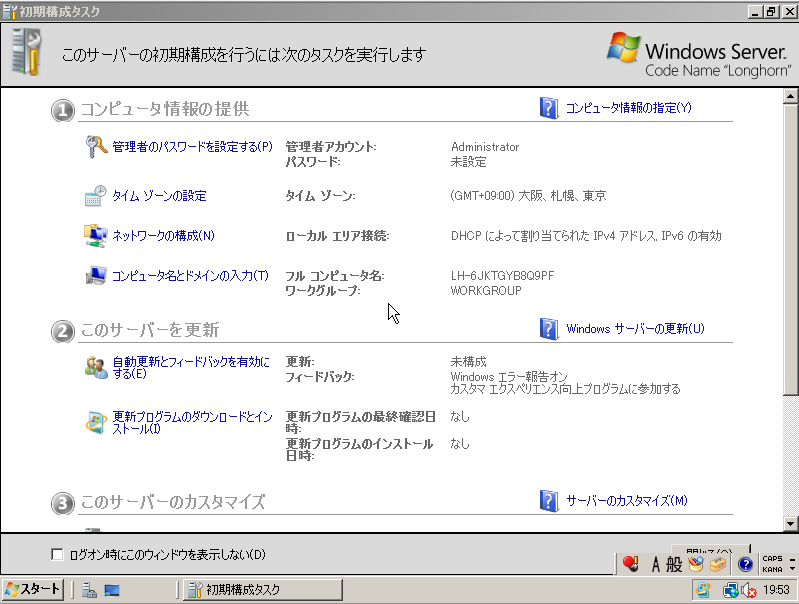Click the DHCP IPv4 address description text
The height and width of the screenshot is (604, 799).
pos(586,235)
